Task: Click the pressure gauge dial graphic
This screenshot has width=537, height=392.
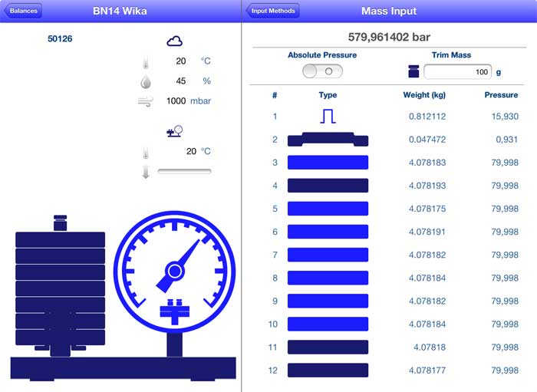Action: (176, 269)
